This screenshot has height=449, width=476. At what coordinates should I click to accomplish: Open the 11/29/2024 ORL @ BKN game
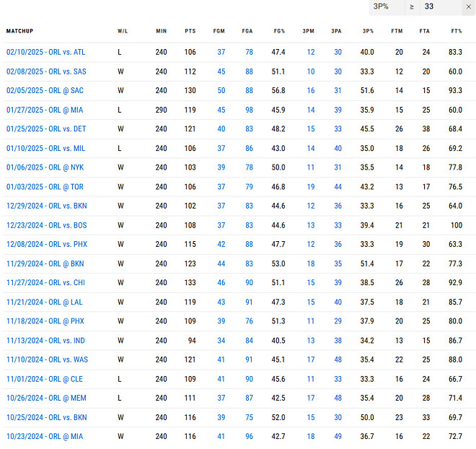pos(45,263)
